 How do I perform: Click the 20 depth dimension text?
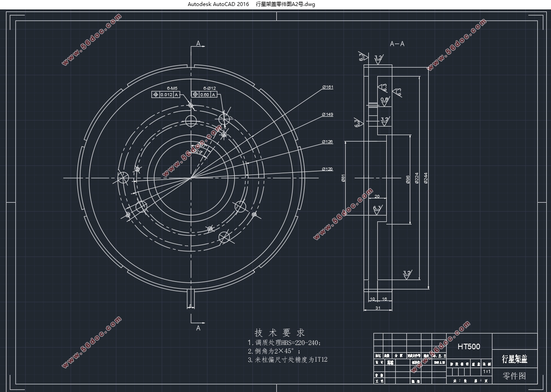[377, 197]
